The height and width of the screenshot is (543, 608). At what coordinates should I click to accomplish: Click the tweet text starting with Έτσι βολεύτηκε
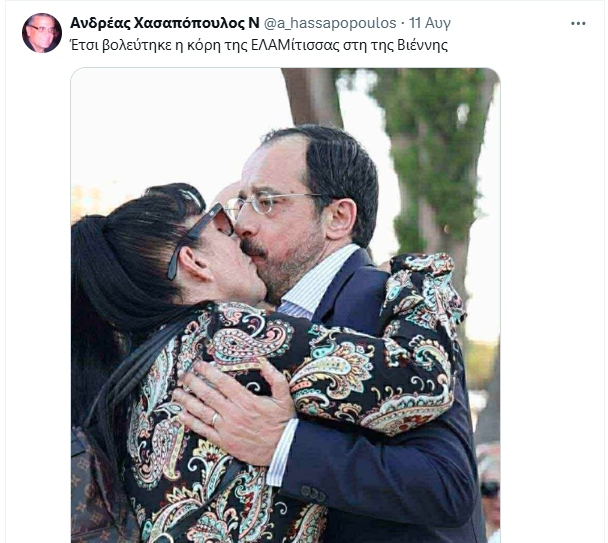pos(259,45)
